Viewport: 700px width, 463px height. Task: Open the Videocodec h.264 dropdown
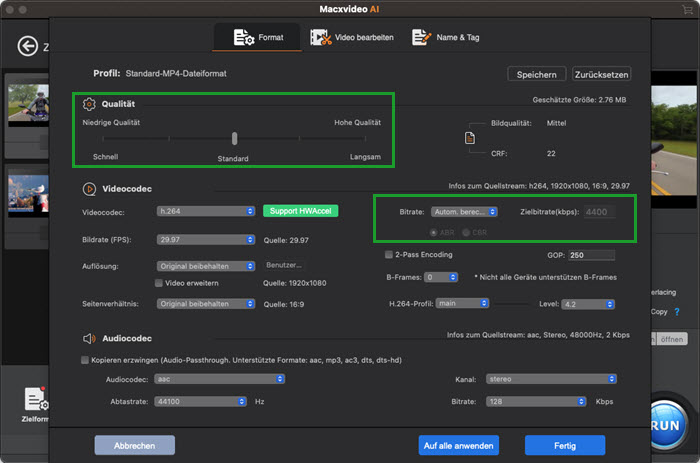click(x=206, y=211)
